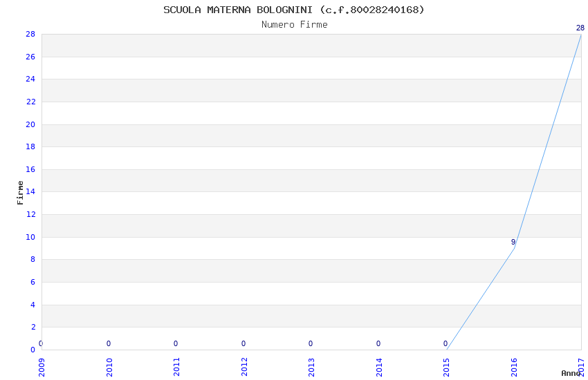This screenshot has width=588, height=380.
Task: Click y-axis tick value 26
Action: click(x=30, y=57)
